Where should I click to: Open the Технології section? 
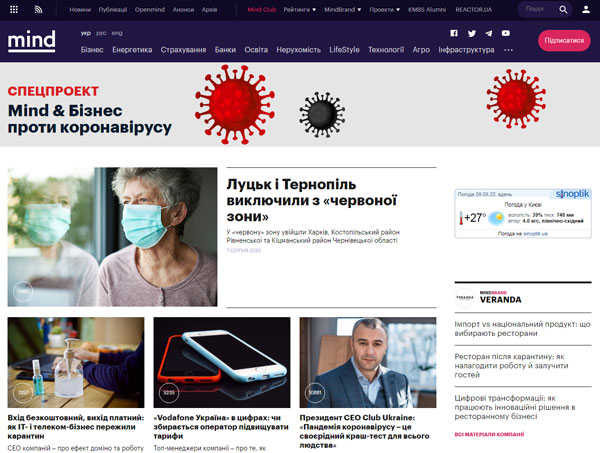[386, 50]
